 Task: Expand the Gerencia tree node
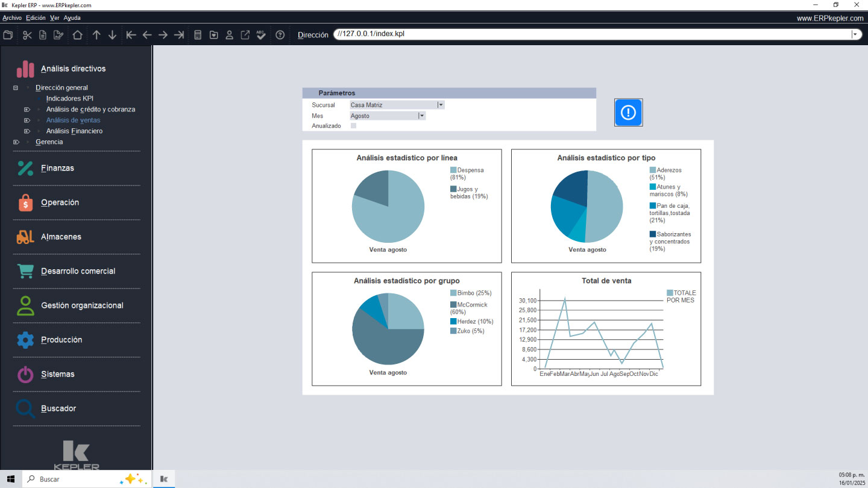[16, 142]
